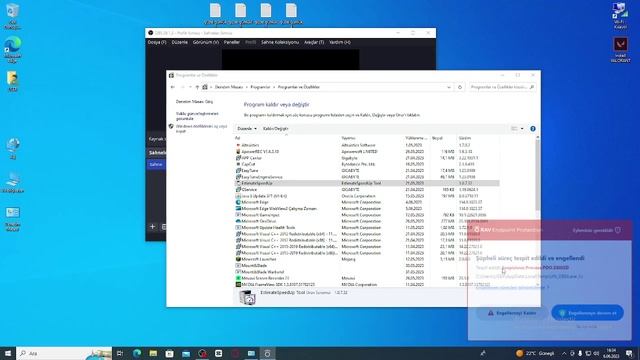This screenshot has width=640, height=360.
Task: Select Microsoft Update Health Tools row
Action: (x=367, y=227)
